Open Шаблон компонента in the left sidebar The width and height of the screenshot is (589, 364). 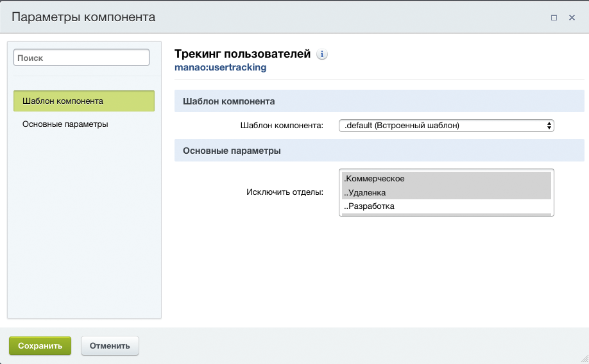coord(84,101)
